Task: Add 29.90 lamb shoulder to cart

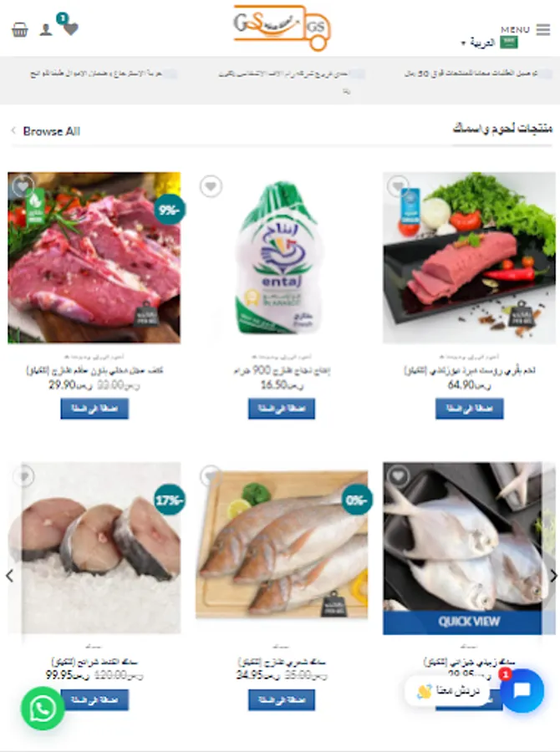Action: (94, 409)
